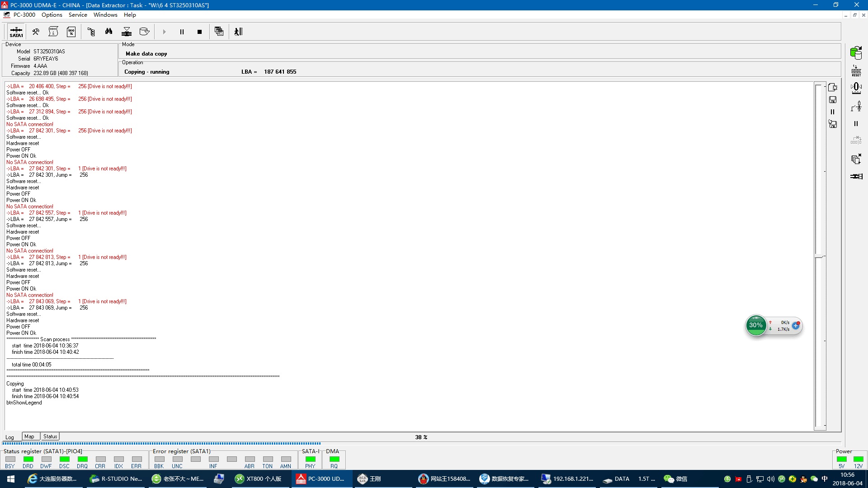
Task: Click the sidebar pause icon near the far right edge
Action: pos(856,123)
